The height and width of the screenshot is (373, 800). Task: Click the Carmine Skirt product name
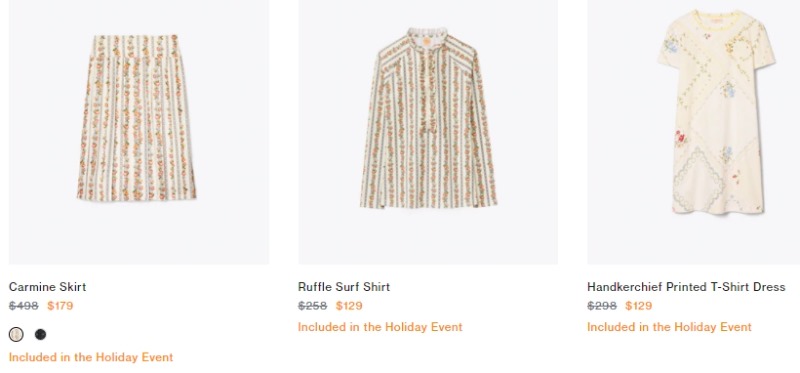[x=47, y=287]
